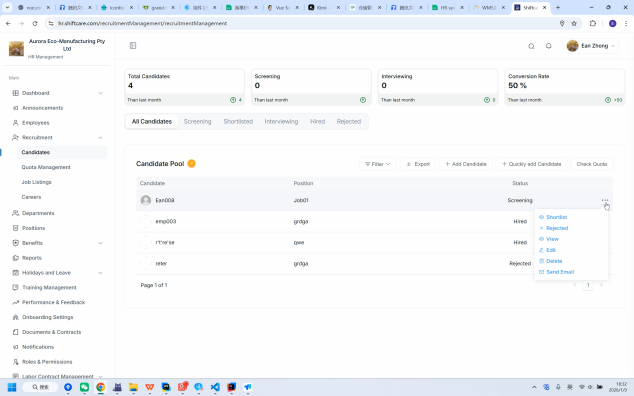Open the Filter dropdown
634x396 pixels.
click(378, 164)
